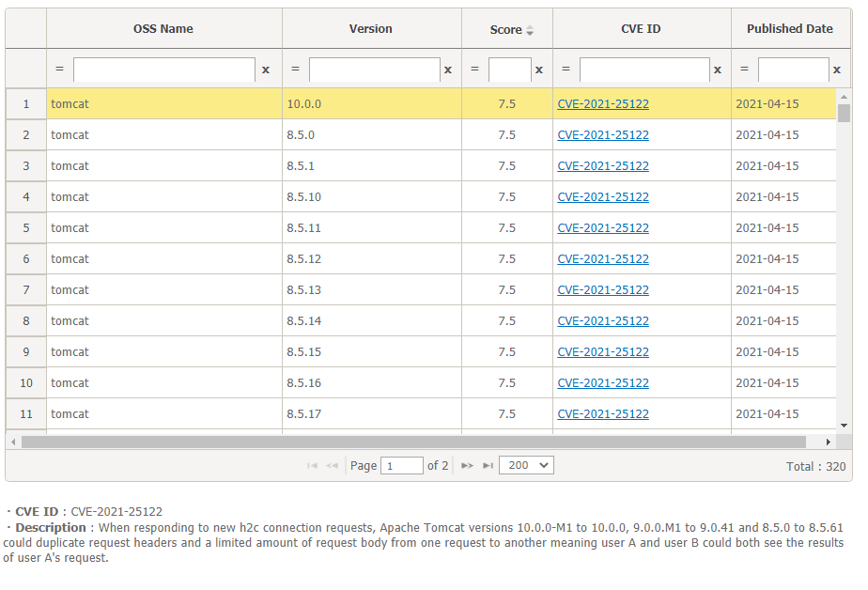Go to the next page of results
868x590 pixels.
(x=467, y=465)
